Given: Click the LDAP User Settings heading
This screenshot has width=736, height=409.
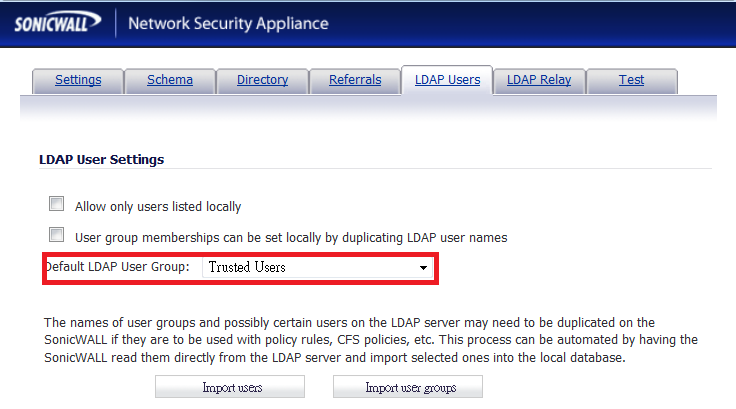Looking at the screenshot, I should [101, 159].
